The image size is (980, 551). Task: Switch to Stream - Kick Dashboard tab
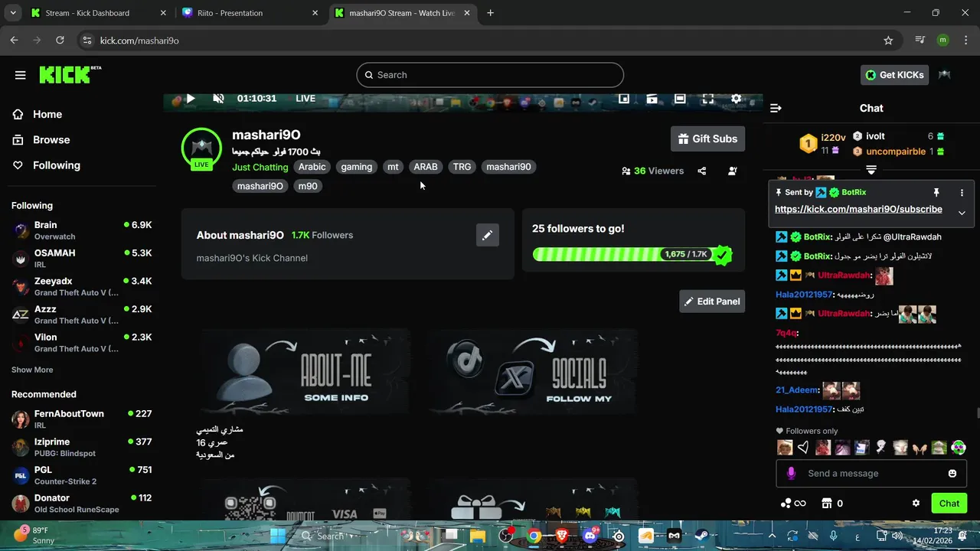pyautogui.click(x=98, y=13)
